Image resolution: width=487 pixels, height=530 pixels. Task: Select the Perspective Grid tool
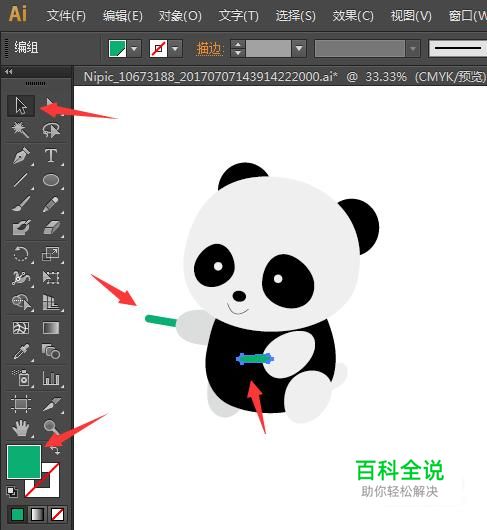pyautogui.click(x=51, y=302)
